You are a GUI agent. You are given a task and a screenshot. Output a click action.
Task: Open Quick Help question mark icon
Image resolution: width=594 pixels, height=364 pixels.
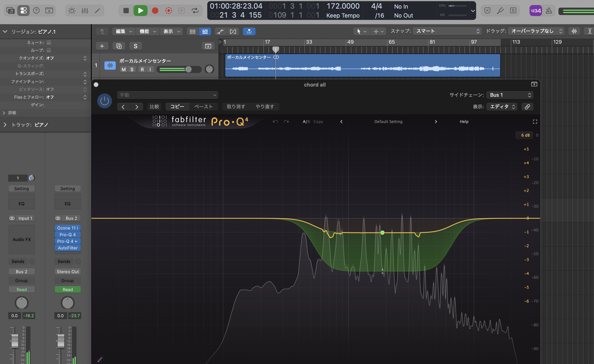36,11
